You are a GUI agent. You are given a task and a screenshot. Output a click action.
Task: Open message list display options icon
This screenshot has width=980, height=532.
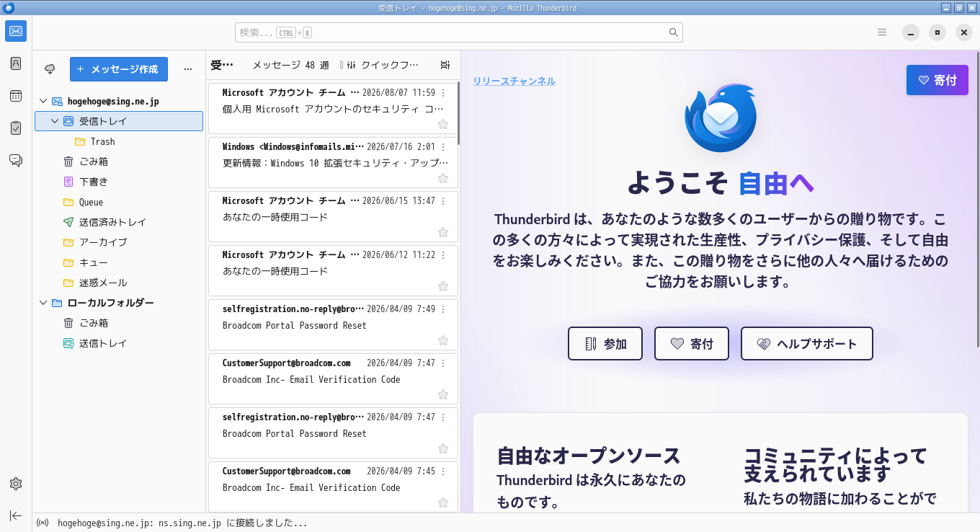coord(445,65)
